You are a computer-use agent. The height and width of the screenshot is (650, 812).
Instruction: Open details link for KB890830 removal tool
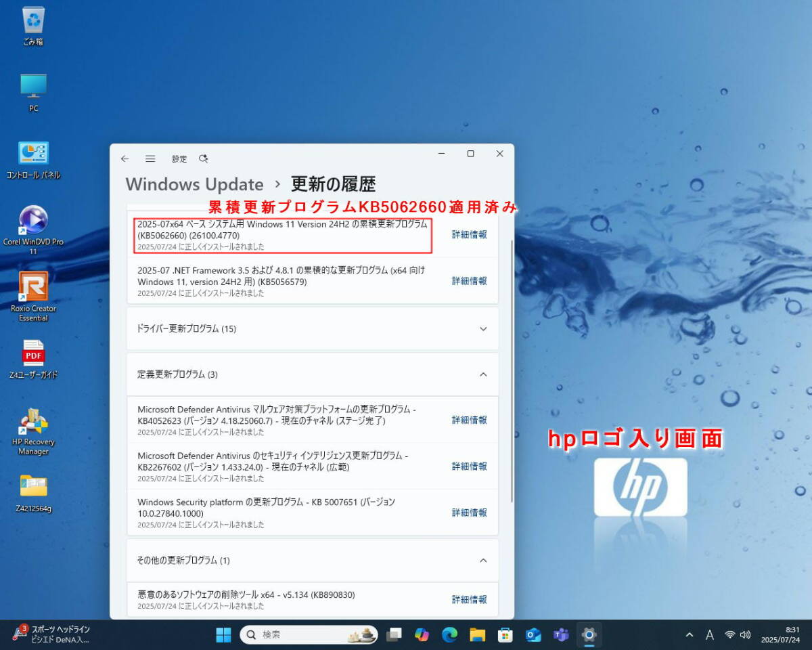click(x=470, y=599)
